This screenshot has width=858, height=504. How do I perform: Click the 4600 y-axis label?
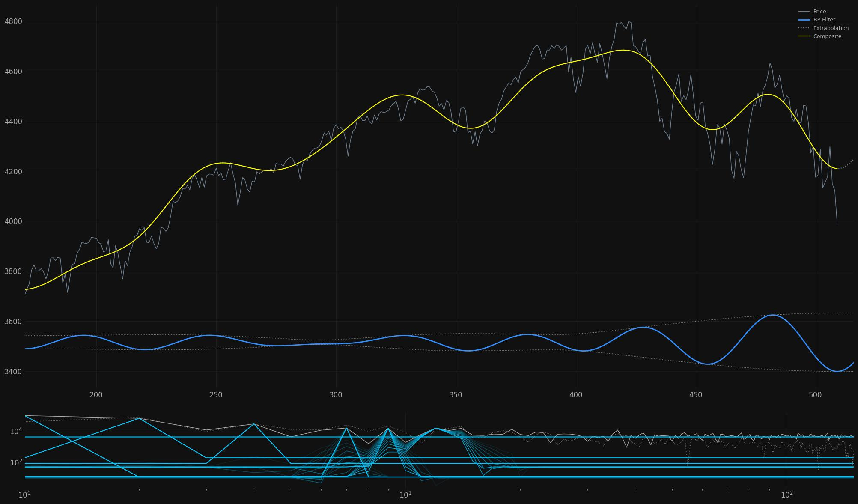point(13,71)
